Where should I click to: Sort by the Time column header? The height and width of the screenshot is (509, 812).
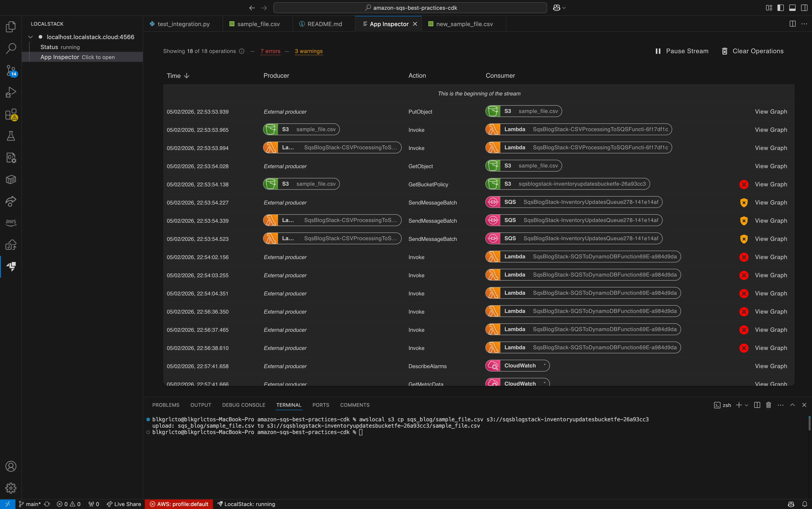(178, 76)
